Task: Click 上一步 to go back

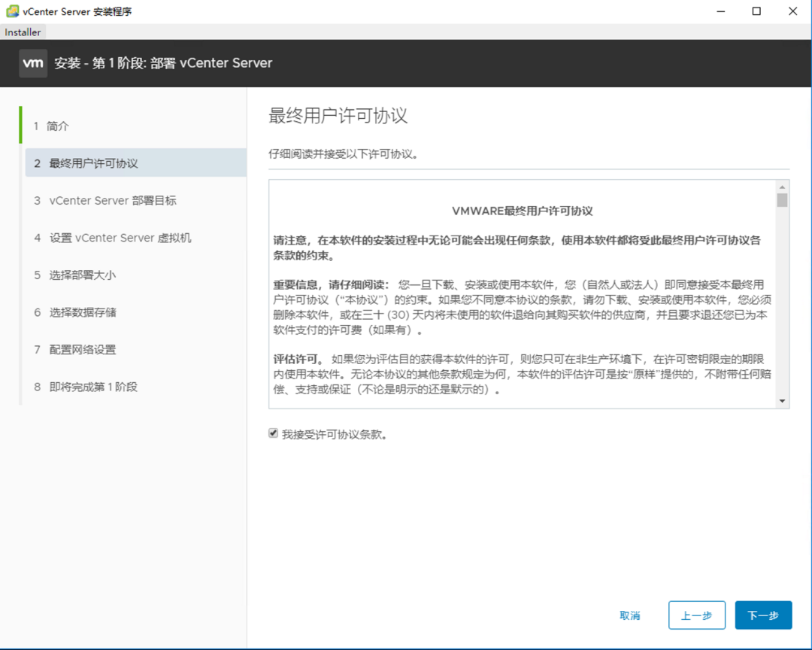Action: click(696, 615)
